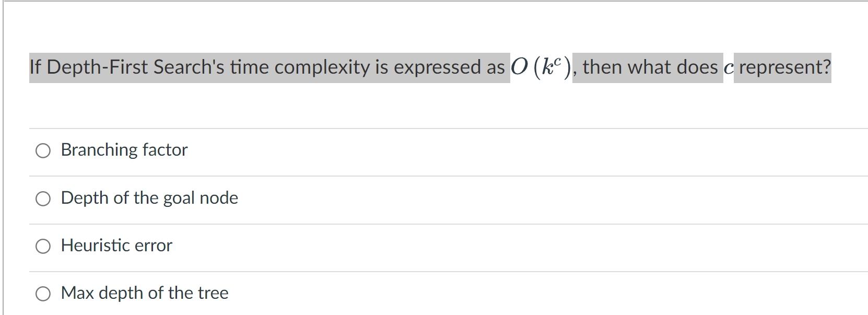Viewport: 868px width, 315px height.
Task: Click the divider line above Branching factor
Action: click(x=433, y=127)
